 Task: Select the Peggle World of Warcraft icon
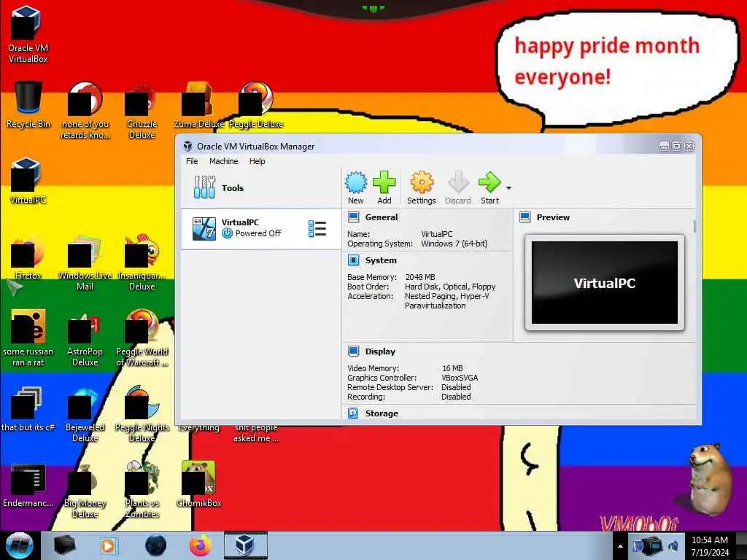click(142, 338)
